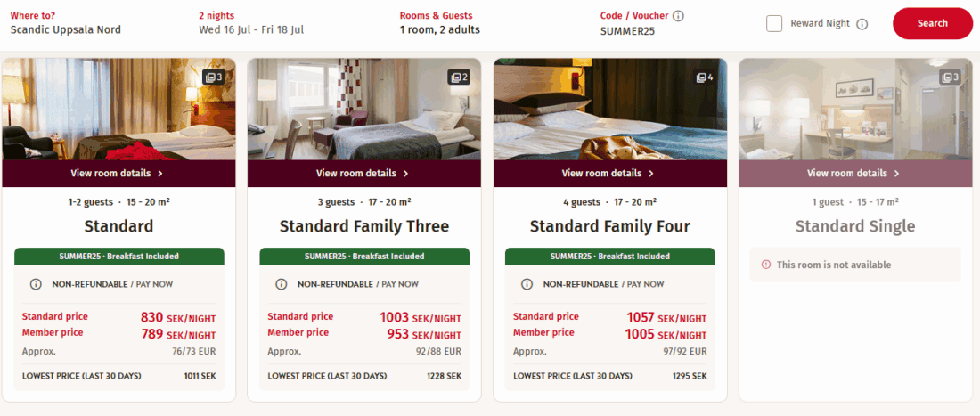Enable the Reward Night checkbox
This screenshot has width=980, height=416.
click(x=774, y=24)
